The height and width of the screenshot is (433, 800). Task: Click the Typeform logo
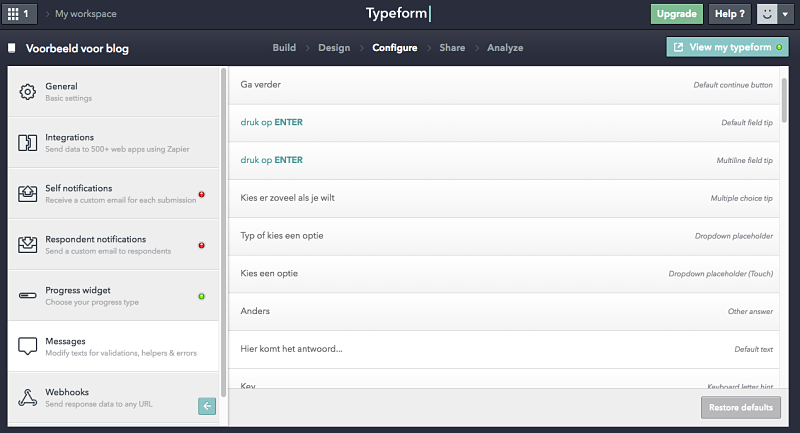(398, 13)
